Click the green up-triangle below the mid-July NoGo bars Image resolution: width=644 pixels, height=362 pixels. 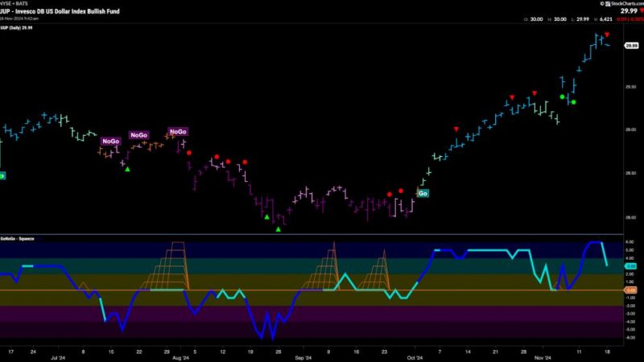[127, 169]
